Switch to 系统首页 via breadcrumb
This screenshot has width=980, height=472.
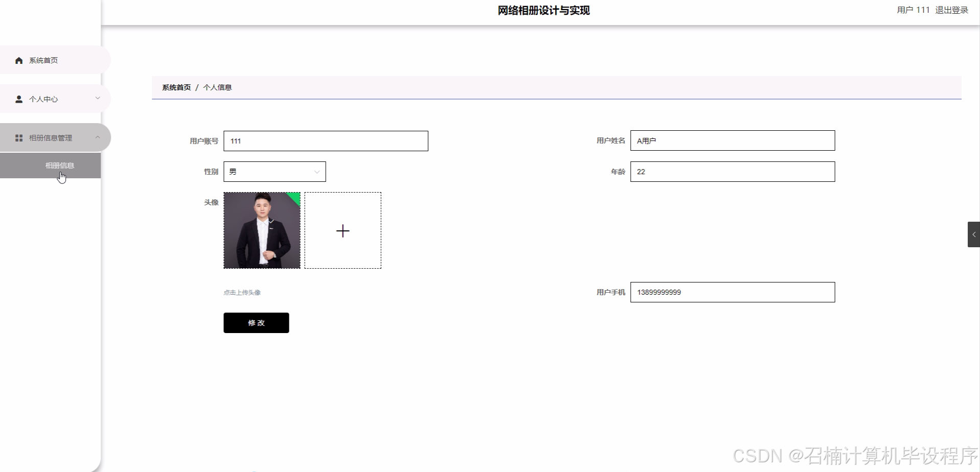pos(176,87)
